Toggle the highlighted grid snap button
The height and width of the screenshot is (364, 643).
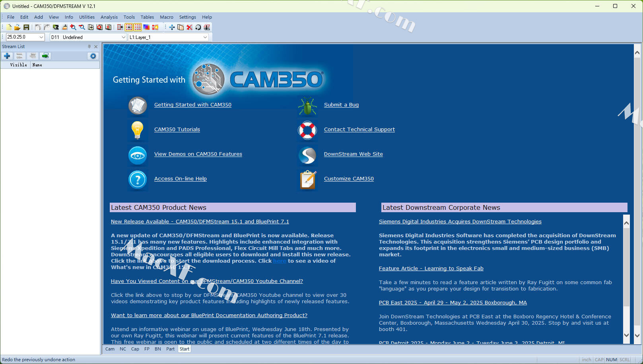tap(129, 27)
